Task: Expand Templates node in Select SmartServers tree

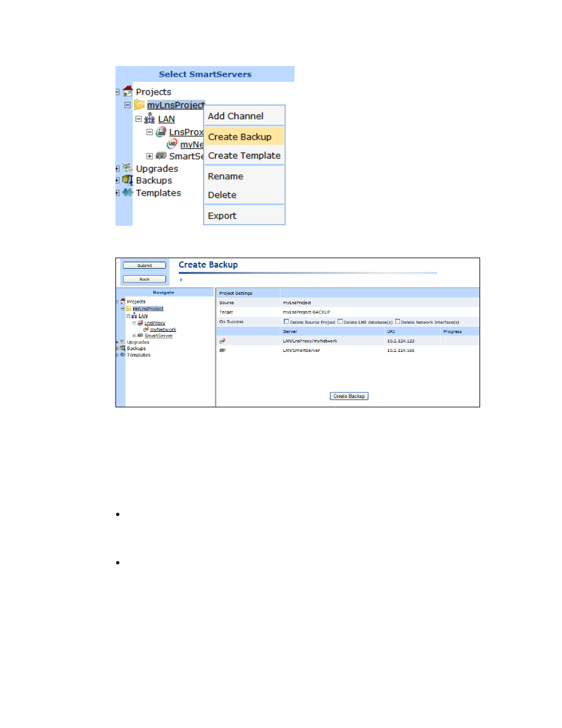Action: (117, 193)
